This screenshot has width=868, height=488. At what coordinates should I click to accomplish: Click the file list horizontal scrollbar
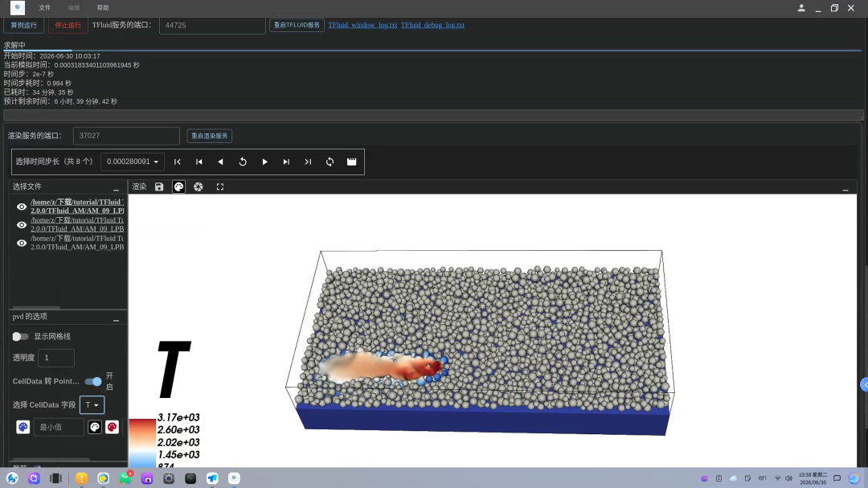tap(36, 307)
